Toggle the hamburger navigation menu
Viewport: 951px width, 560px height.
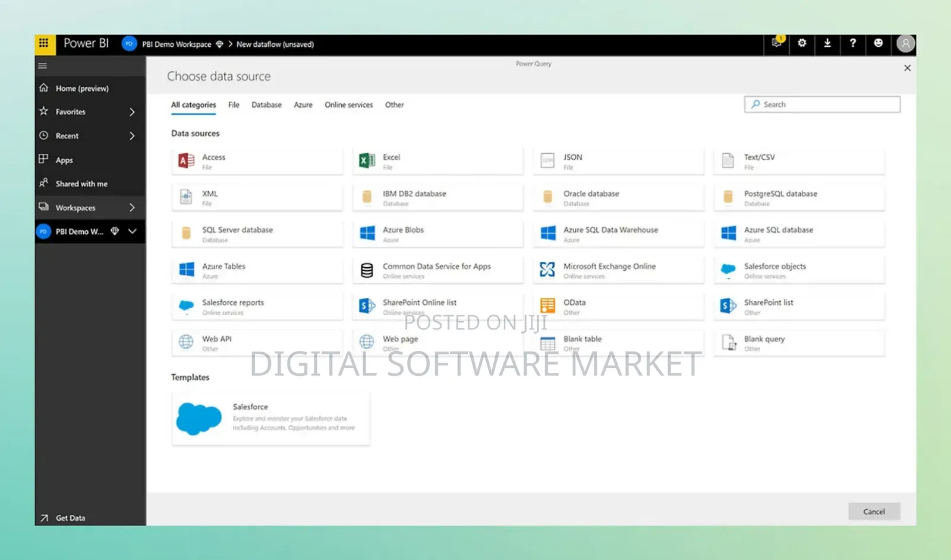43,66
